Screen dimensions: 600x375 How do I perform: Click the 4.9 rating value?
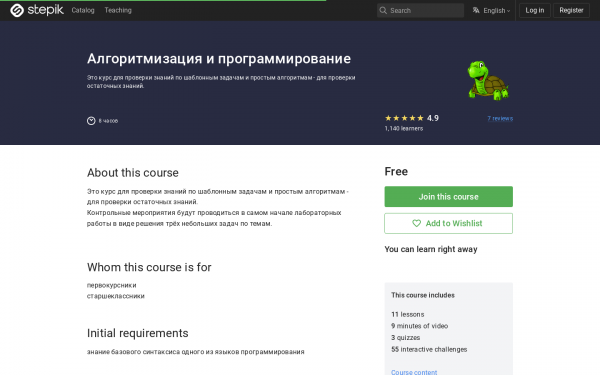tap(433, 118)
